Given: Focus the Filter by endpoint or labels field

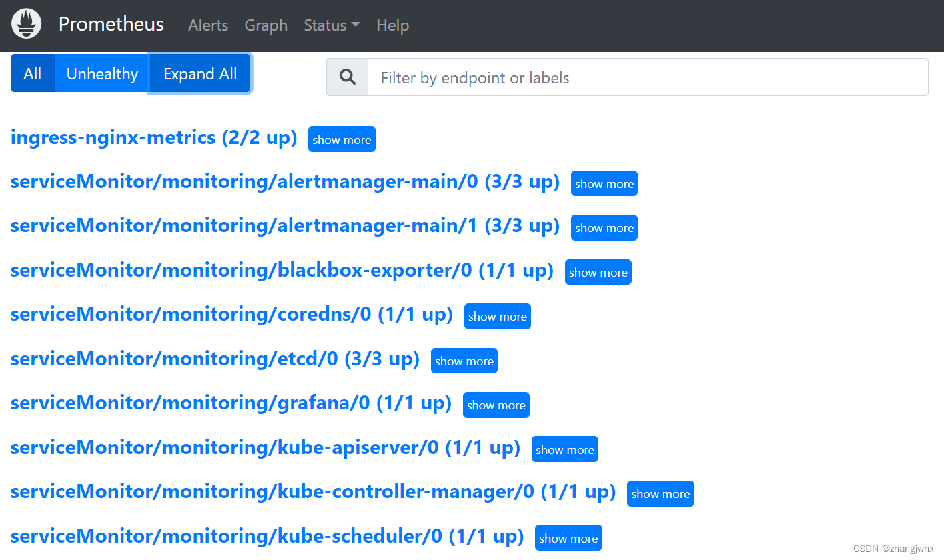Looking at the screenshot, I should coord(648,77).
